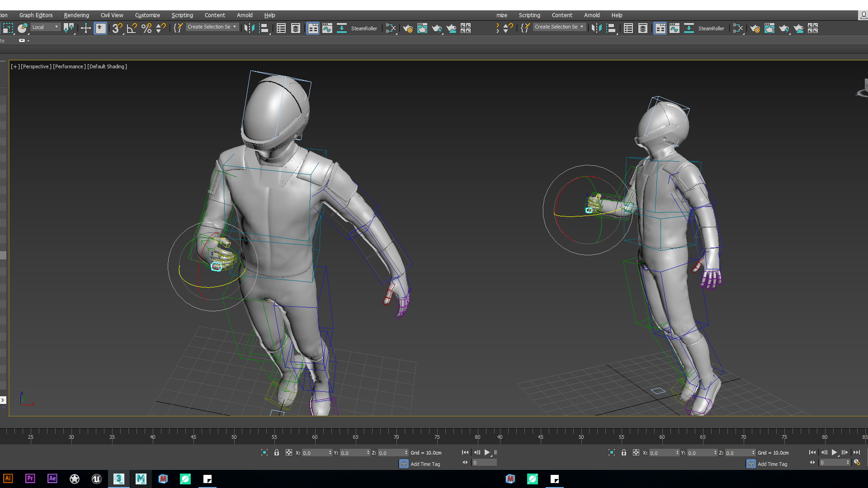868x488 pixels.
Task: Click the SteamRoller toolbar button
Action: click(364, 28)
